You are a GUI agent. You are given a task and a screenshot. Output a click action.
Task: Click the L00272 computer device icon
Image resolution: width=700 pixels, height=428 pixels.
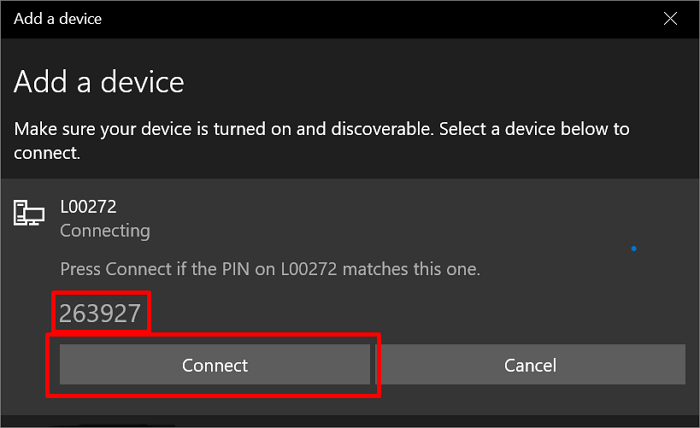pos(27,212)
